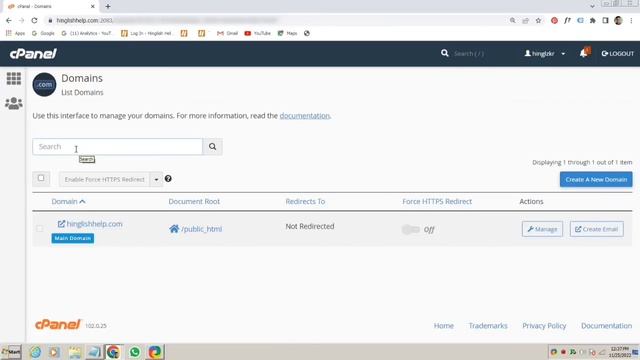Image resolution: width=640 pixels, height=360 pixels.
Task: Click the Chrome profile avatar
Action: [x=618, y=20]
